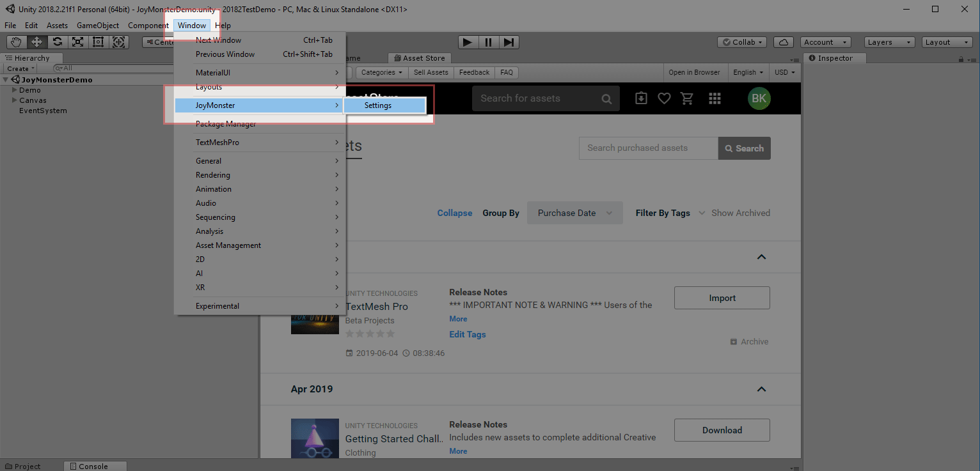Click Download for Getting Started asset

coord(722,430)
